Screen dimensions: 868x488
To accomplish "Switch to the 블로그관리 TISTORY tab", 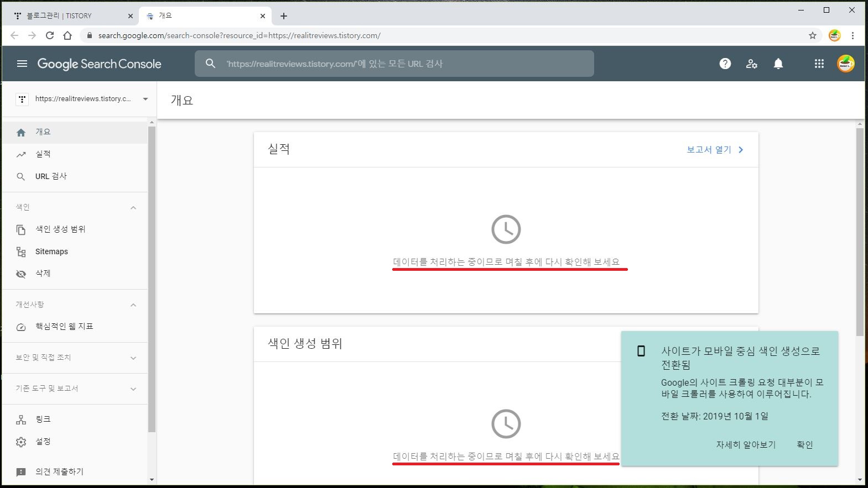I will tap(74, 16).
